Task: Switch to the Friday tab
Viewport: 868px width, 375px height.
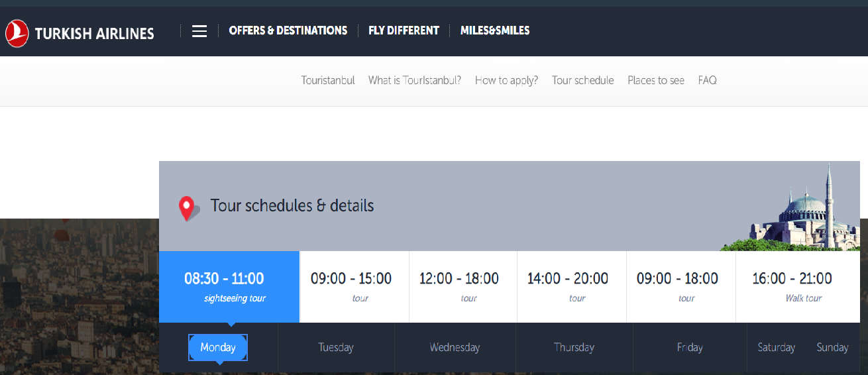Action: pos(690,347)
